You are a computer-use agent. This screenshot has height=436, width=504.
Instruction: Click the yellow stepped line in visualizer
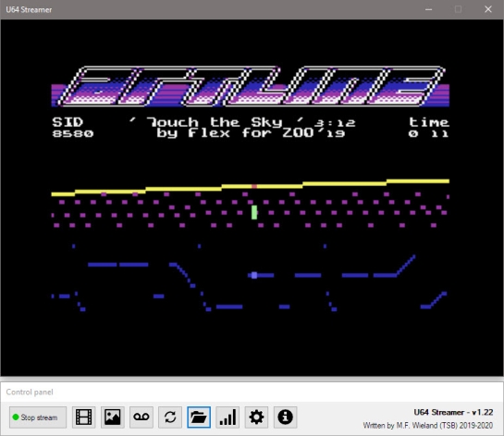pos(250,188)
